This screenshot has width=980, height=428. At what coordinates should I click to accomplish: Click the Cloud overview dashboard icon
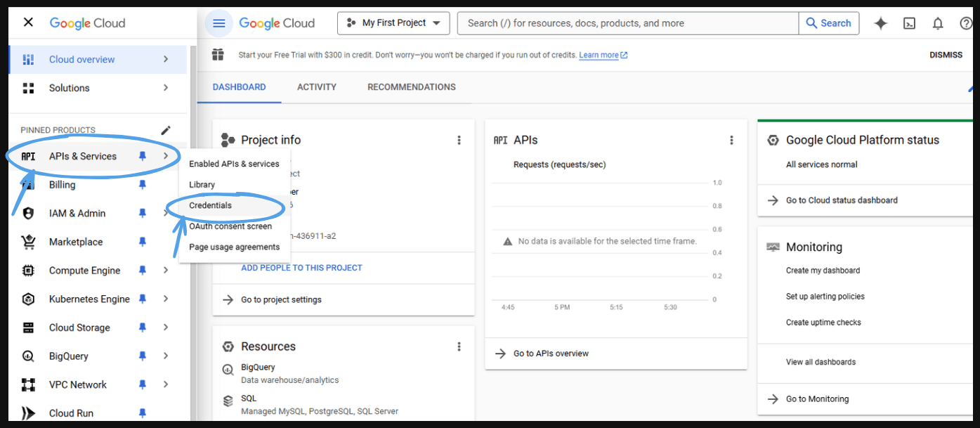pos(28,60)
